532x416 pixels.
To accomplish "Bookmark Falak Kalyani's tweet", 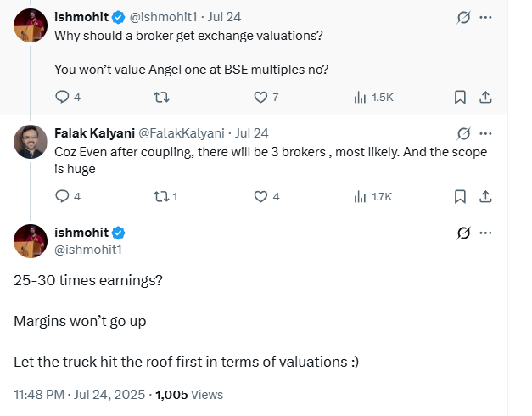I will [x=460, y=196].
